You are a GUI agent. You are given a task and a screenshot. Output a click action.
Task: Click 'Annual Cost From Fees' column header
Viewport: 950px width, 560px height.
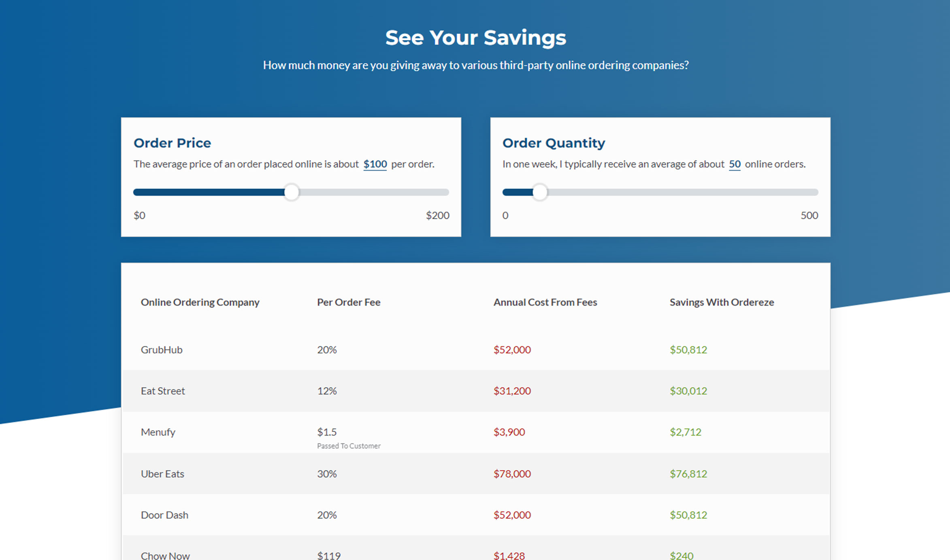point(545,302)
